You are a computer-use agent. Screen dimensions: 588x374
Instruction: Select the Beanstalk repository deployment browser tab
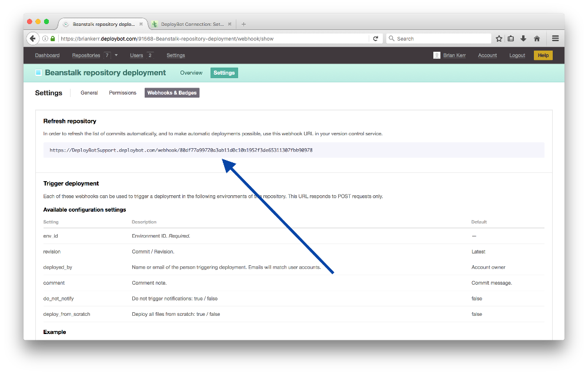tap(103, 24)
